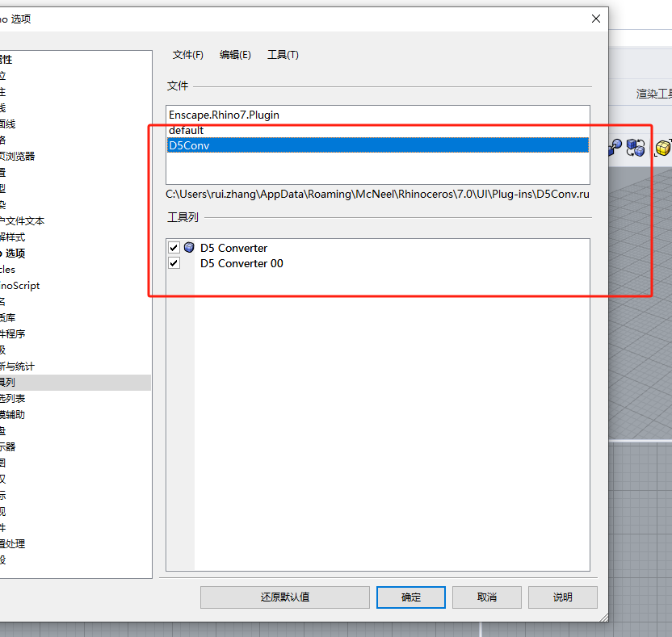Uncheck the D5 Converter toolbar checkbox
The width and height of the screenshot is (672, 637).
pos(174,248)
